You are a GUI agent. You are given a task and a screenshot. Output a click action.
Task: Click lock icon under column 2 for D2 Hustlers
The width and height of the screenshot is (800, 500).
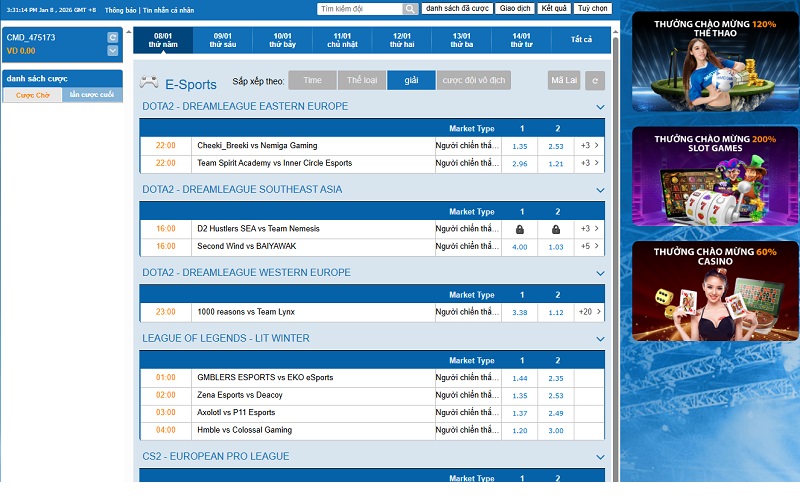556,229
